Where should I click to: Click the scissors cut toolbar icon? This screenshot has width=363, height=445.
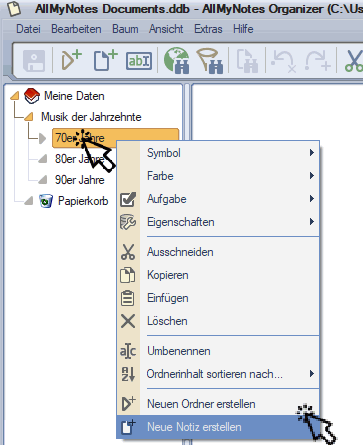pyautogui.click(x=354, y=61)
